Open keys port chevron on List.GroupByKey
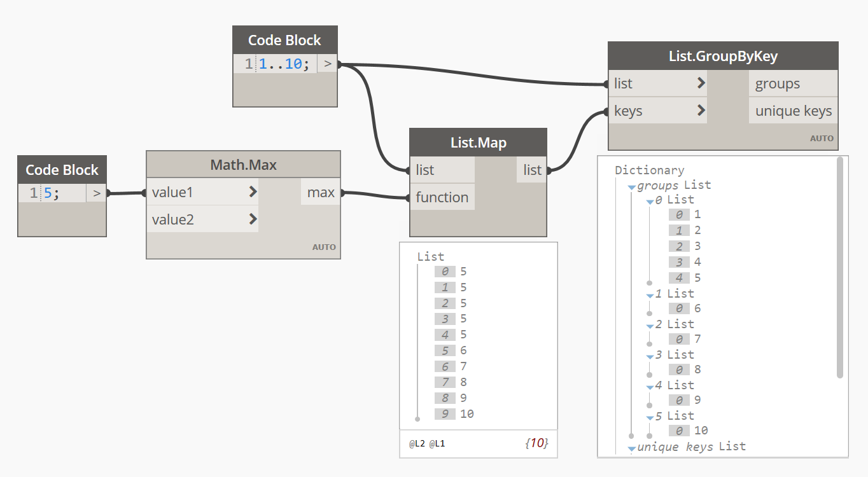Image resolution: width=868 pixels, height=477 pixels. point(701,111)
